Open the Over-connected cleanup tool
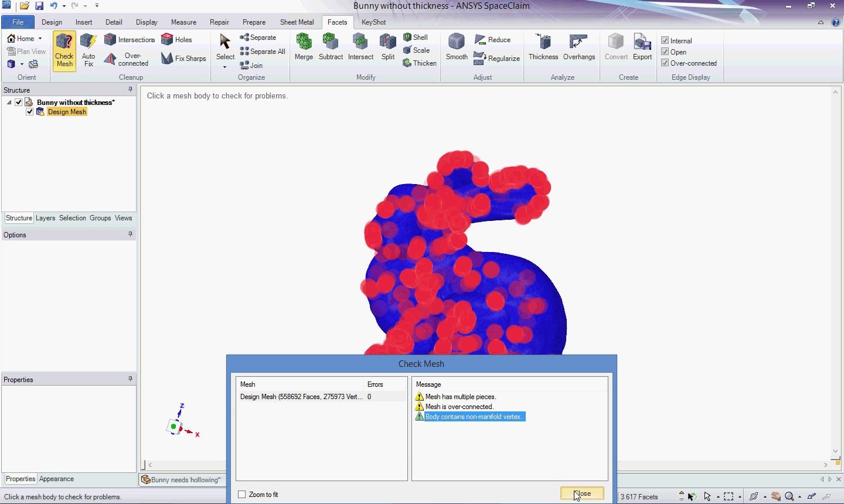 pos(127,59)
